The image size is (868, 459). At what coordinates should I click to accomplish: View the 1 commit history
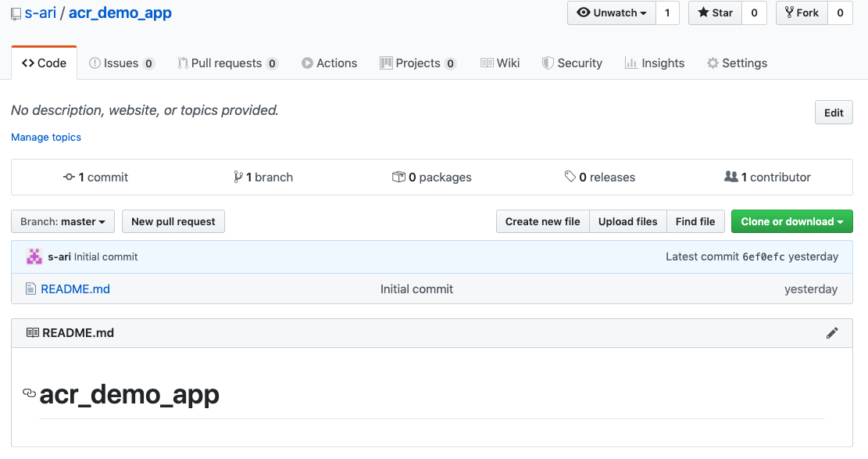coord(96,178)
